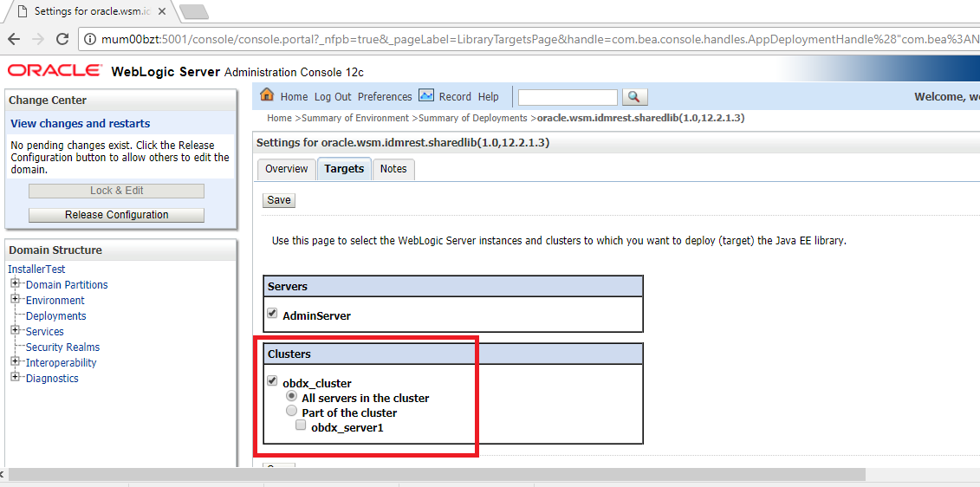Click Diagnostics tree link
The width and height of the screenshot is (980, 487).
[53, 379]
